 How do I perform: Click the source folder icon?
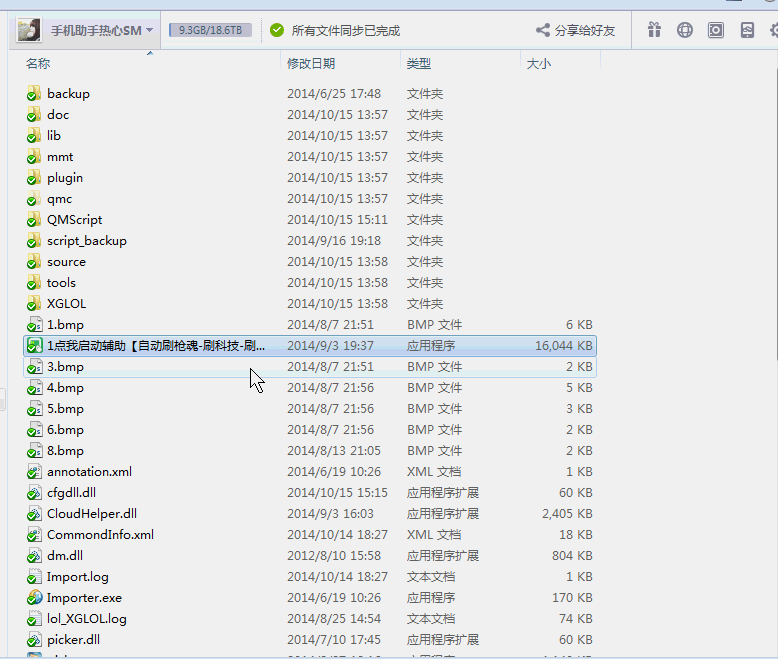click(34, 262)
